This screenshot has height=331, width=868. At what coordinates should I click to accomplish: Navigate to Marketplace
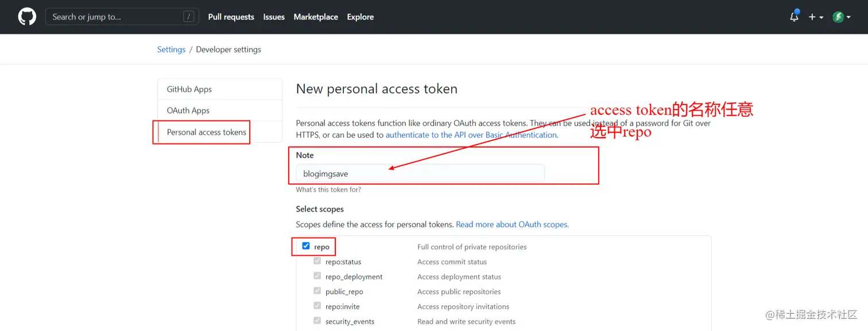pyautogui.click(x=316, y=17)
